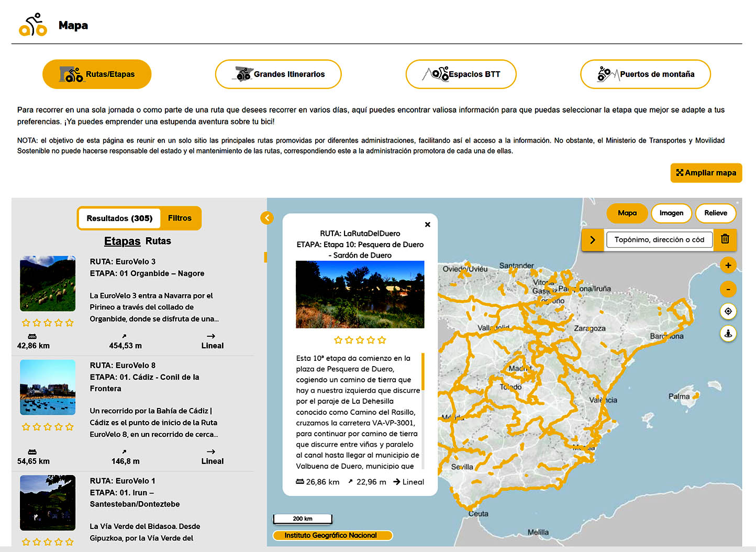Collapse the results side panel arrow
Screen dimensions: 756x552
pyautogui.click(x=267, y=218)
